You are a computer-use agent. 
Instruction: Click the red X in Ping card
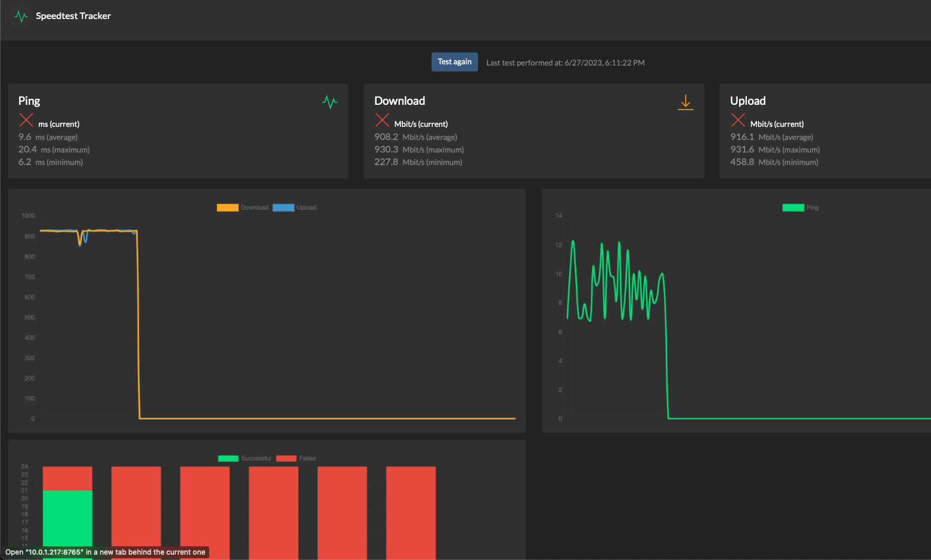26,120
